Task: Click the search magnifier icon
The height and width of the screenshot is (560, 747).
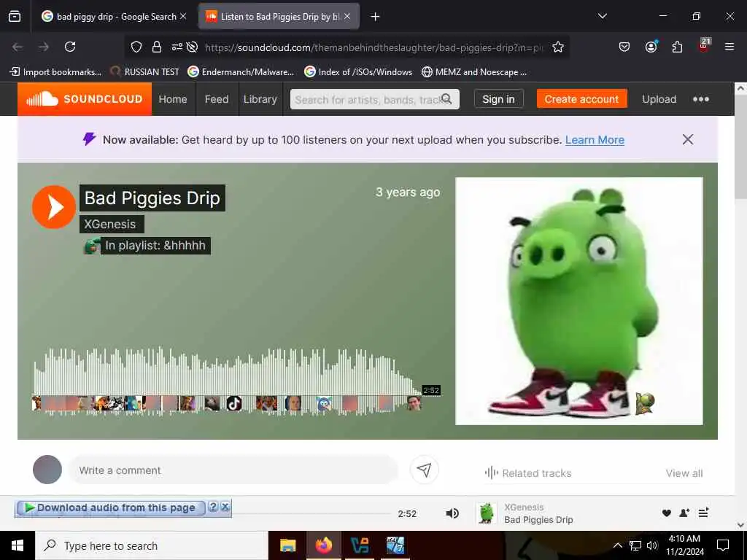Action: pos(447,99)
